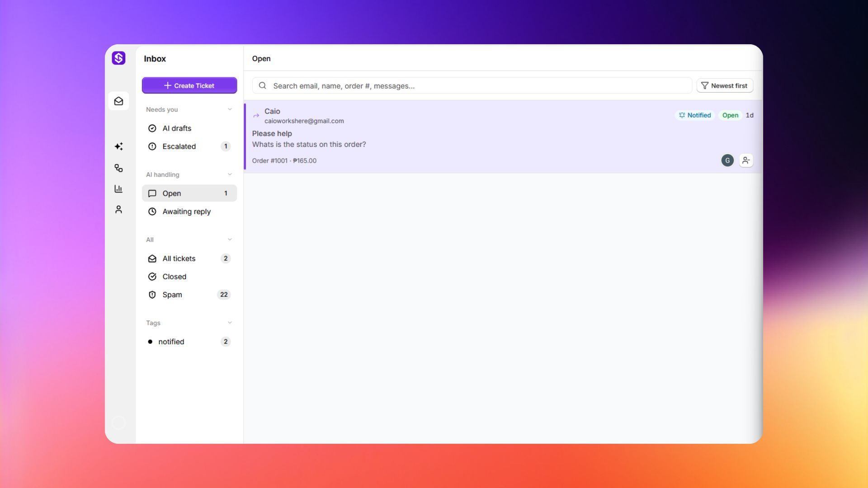Click the Notified badge on the ticket

695,115
